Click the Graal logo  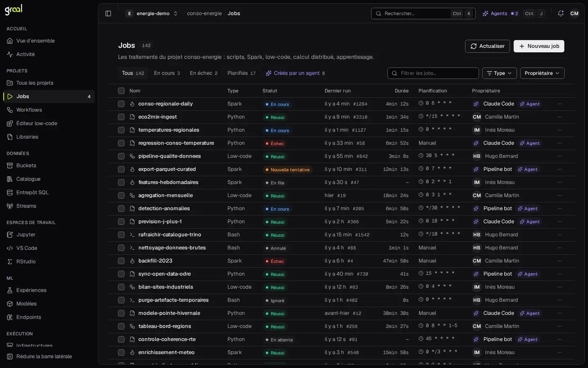click(x=13, y=10)
